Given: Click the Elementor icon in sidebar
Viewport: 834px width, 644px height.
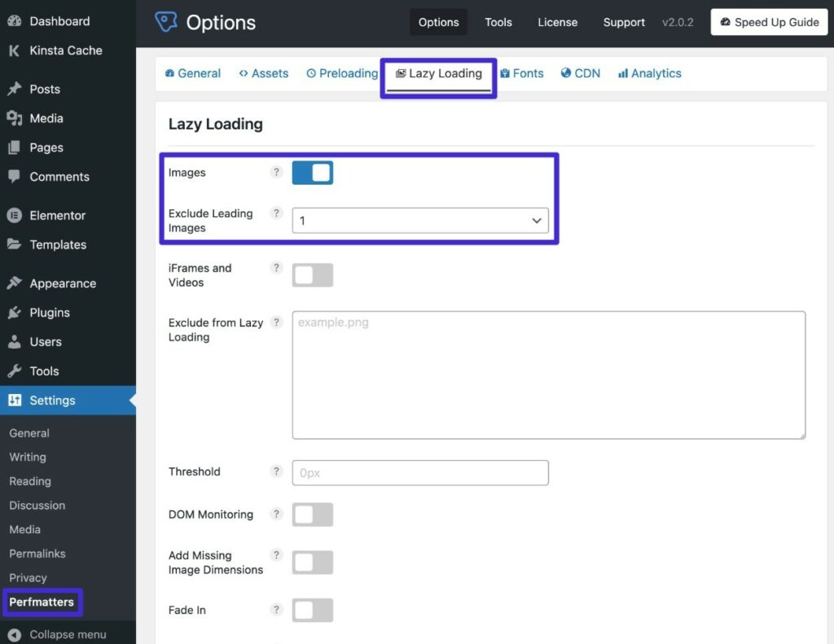Looking at the screenshot, I should coord(14,216).
